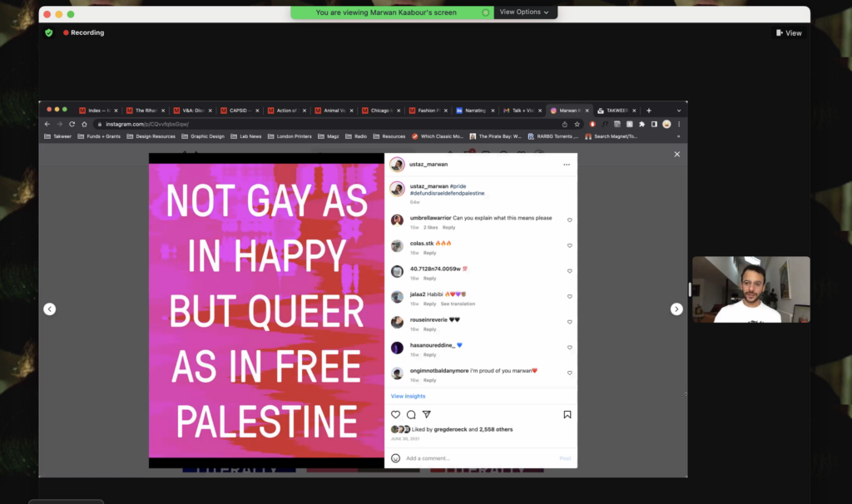Like the post with the heart icon

click(395, 414)
